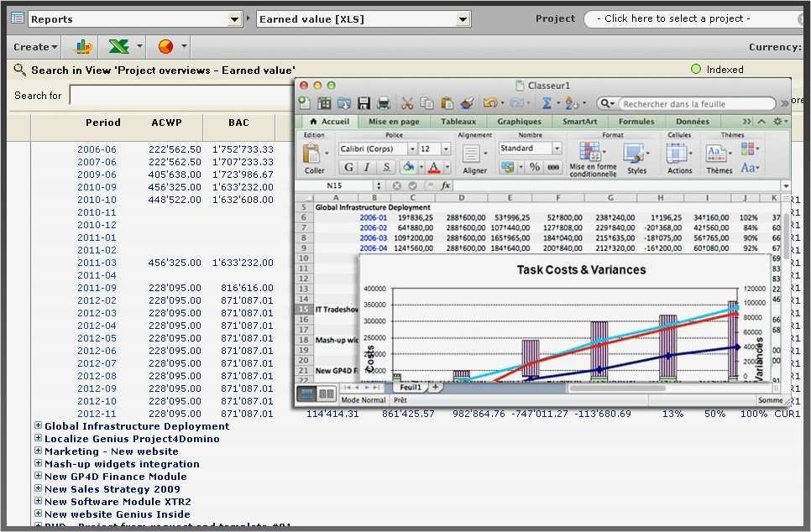The image size is (811, 532).
Task: Click the percent format button
Action: point(535,167)
